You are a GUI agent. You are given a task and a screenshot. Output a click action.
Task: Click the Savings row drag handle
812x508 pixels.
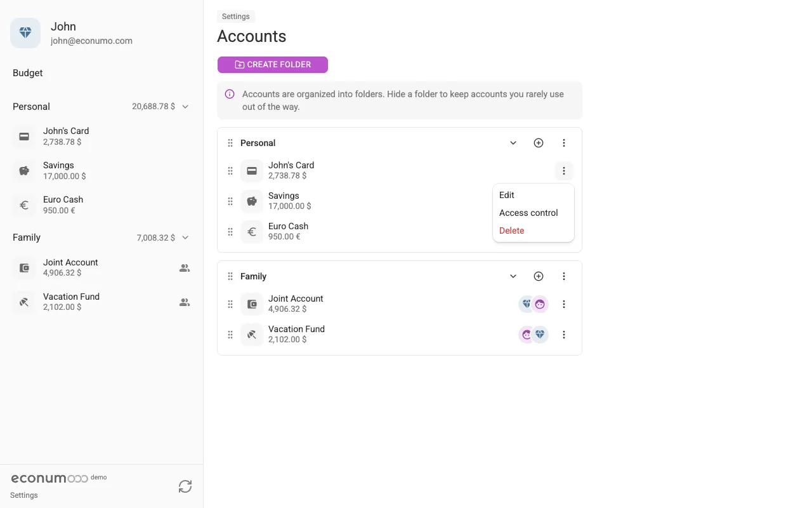230,201
